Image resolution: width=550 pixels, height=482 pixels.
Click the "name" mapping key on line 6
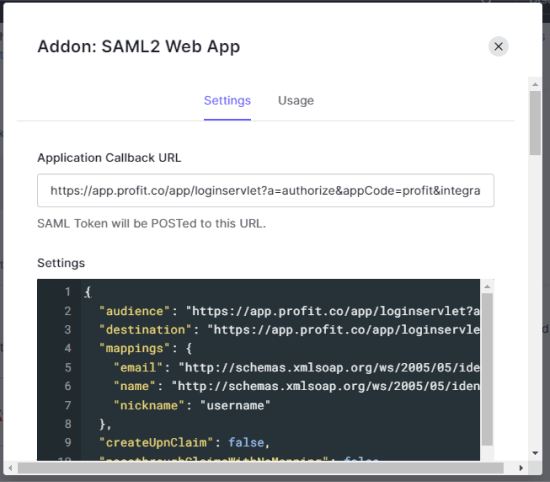[135, 386]
